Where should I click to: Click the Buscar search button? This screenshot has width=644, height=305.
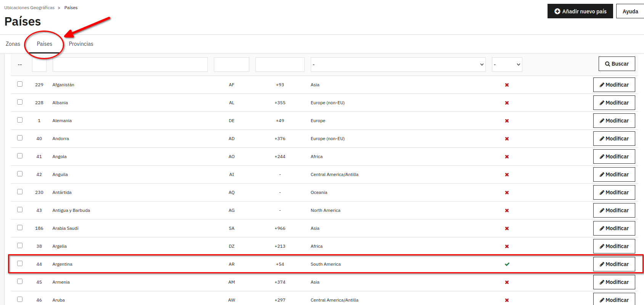617,64
